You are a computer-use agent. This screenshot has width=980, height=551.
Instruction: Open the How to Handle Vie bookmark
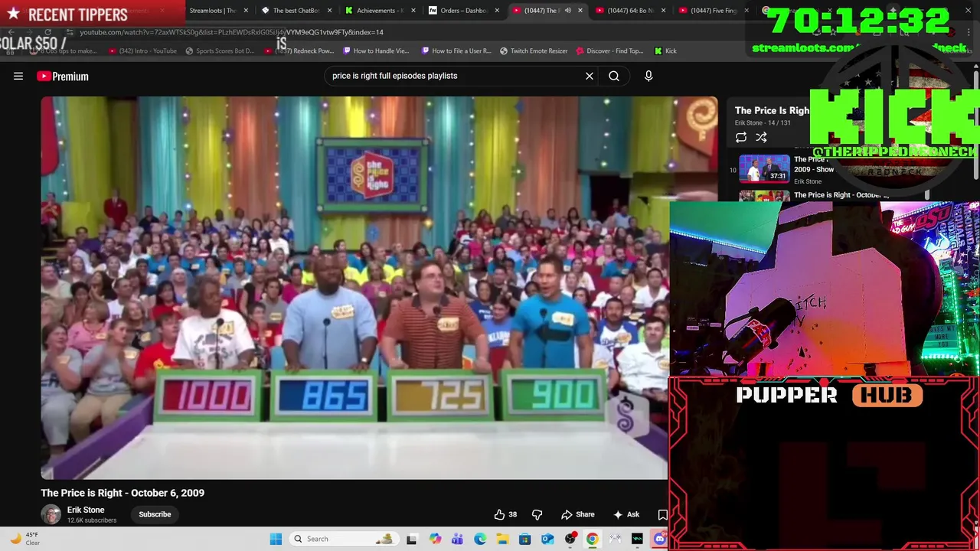(x=377, y=51)
